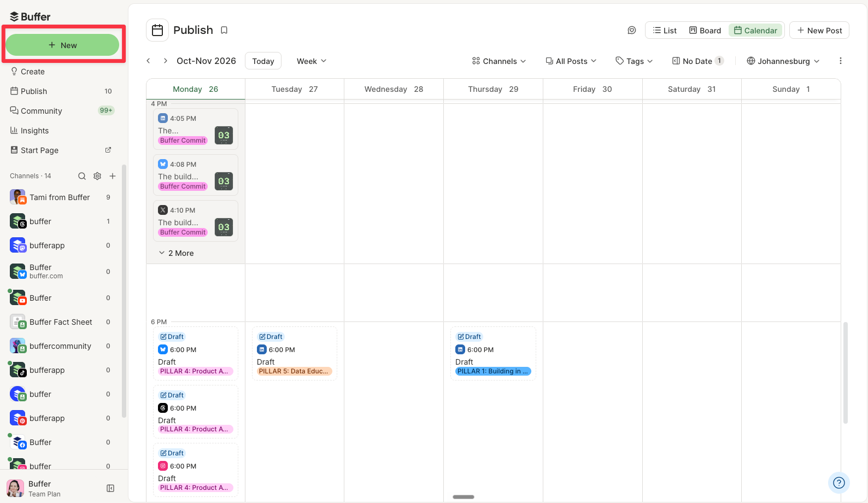Click the PILLAR 1: Building in tag
Screen dimensions: 868x503
[x=493, y=371]
